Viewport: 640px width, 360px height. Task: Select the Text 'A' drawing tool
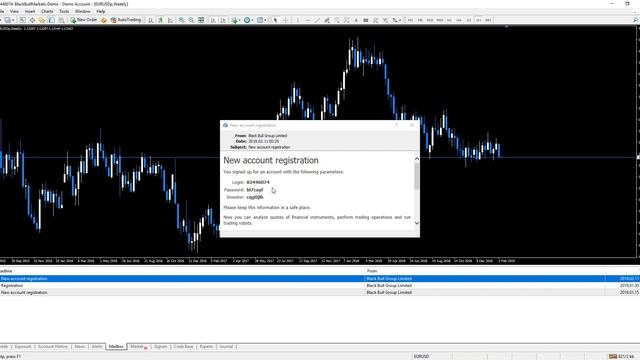[x=356, y=20]
